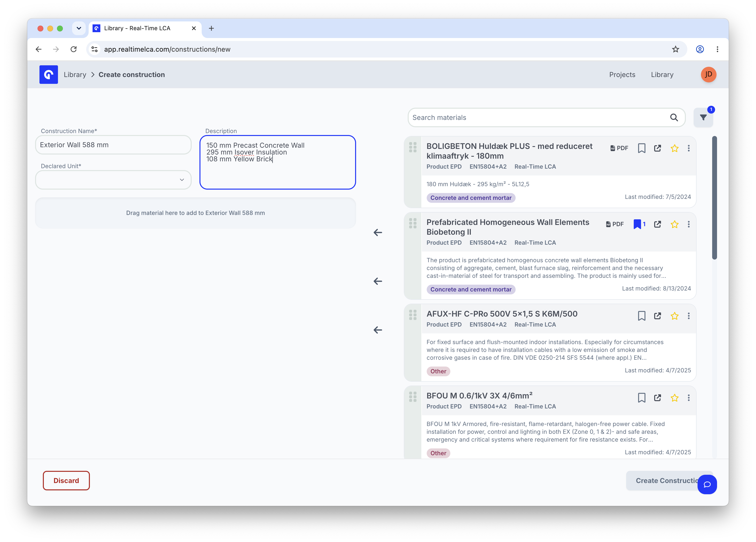756x542 pixels.
Task: Grab drag handle of BFOU M card
Action: point(413,397)
